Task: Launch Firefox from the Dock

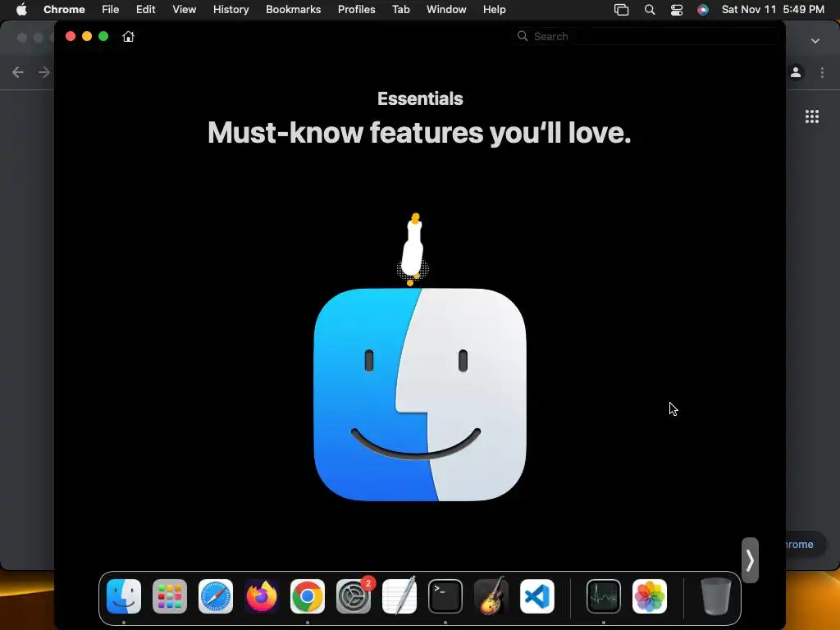Action: (262, 596)
